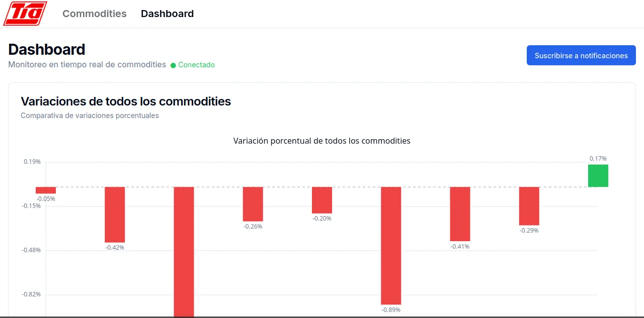Click the red bar showing -0.29%
Viewport: 644px width, 318px height.
(x=529, y=206)
